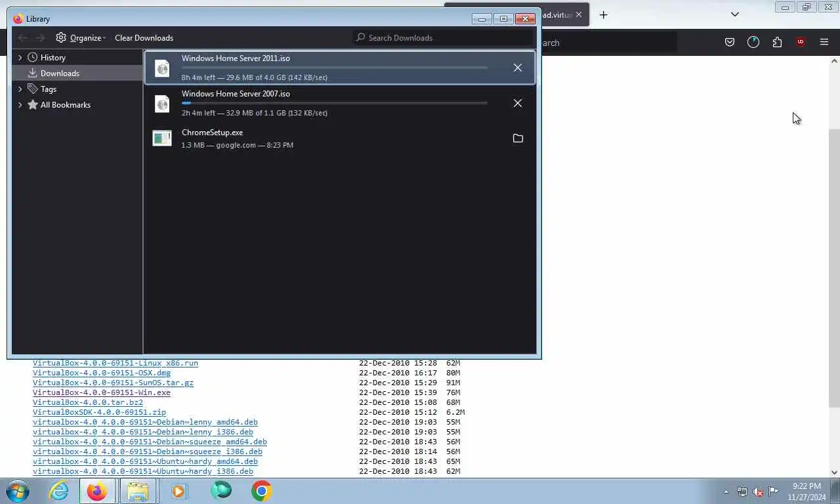Open the Debian~lenny_i386.deb link
Screen dimensions: 840x504
143,432
